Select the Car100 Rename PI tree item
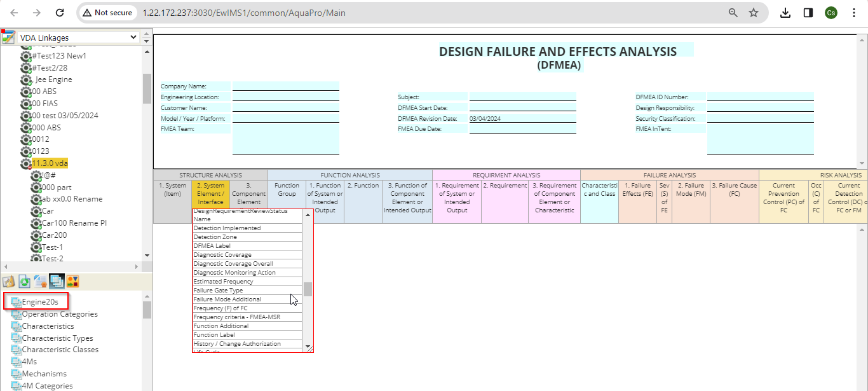868x391 pixels. pos(74,223)
